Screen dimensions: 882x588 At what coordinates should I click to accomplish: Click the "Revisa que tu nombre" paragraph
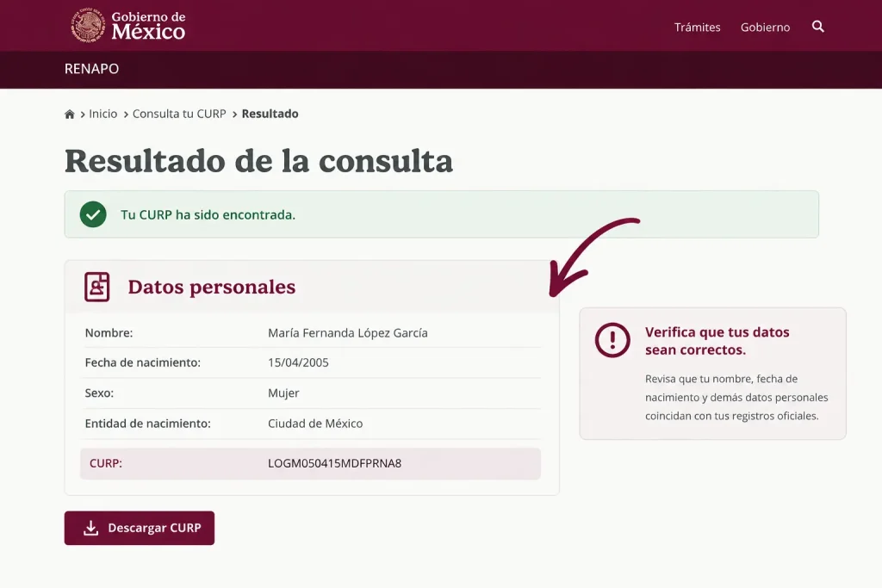coord(736,398)
